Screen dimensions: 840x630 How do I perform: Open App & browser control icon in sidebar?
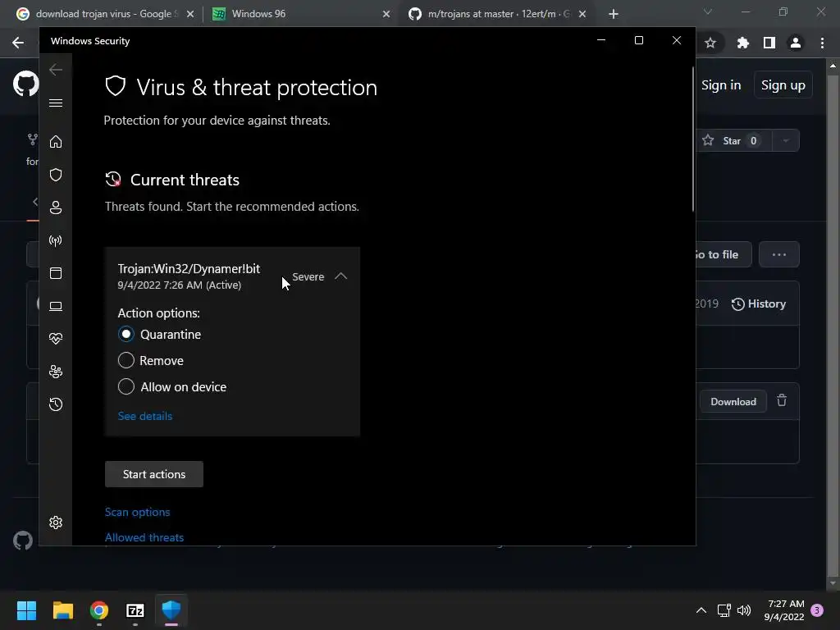point(56,273)
